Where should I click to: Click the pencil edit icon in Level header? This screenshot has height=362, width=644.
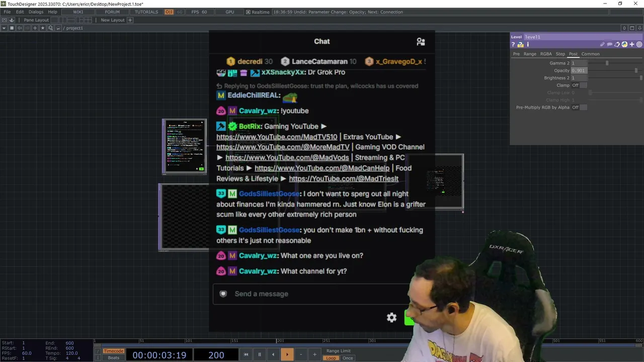(602, 45)
